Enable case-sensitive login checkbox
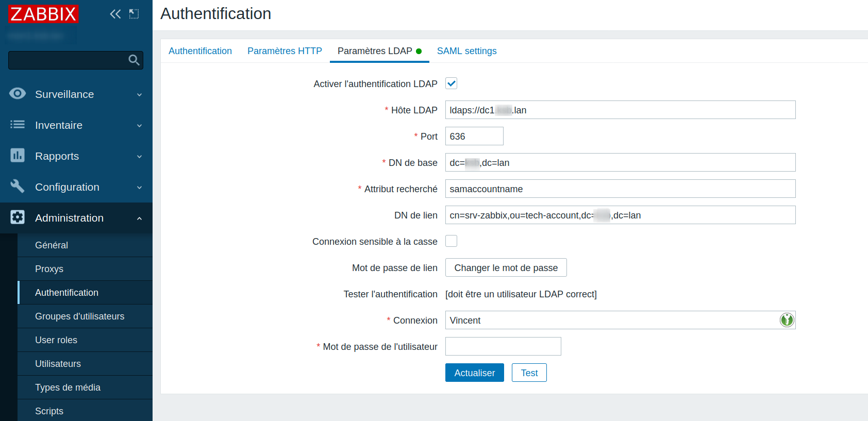Viewport: 868px width, 421px height. [x=451, y=241]
